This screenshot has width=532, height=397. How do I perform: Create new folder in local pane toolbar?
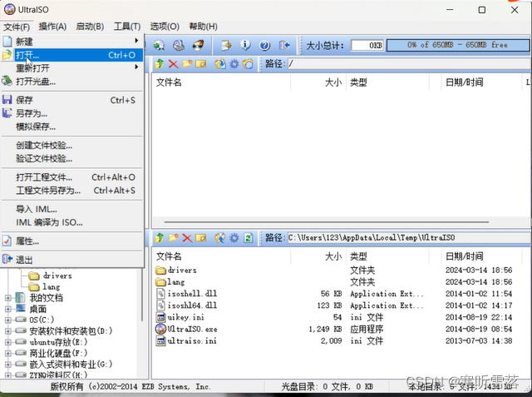(x=173, y=238)
